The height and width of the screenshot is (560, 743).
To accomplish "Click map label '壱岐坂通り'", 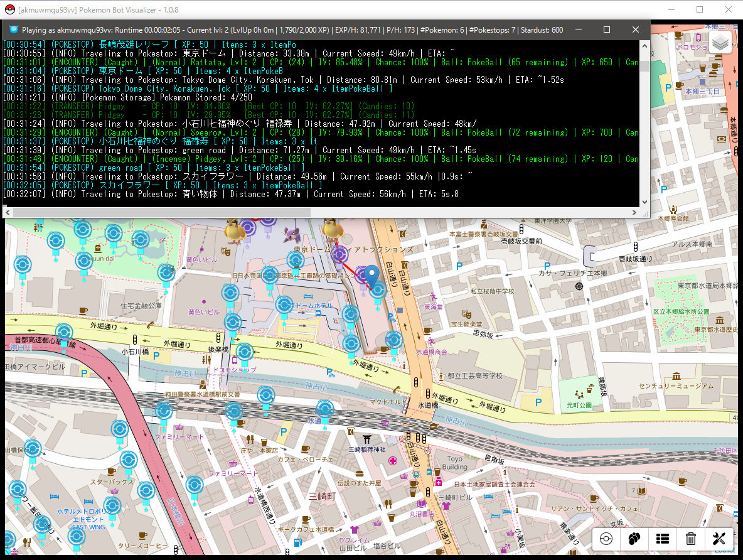I will (x=636, y=259).
